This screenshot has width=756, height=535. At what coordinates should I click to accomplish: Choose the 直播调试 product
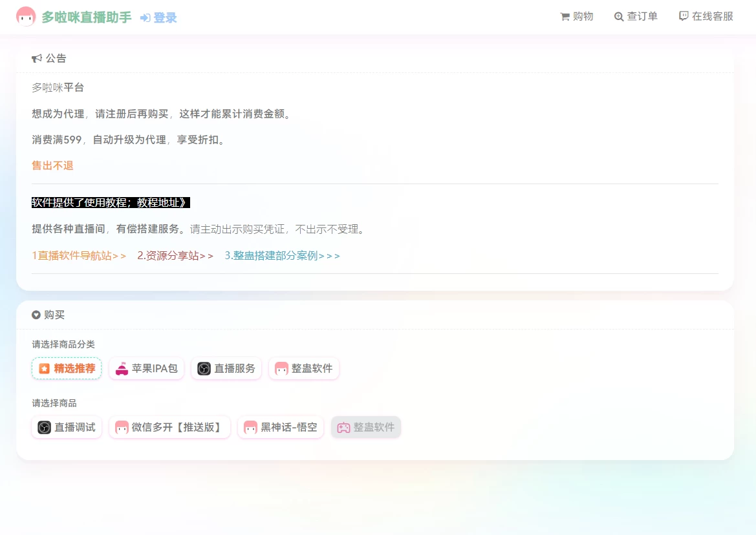tap(67, 427)
